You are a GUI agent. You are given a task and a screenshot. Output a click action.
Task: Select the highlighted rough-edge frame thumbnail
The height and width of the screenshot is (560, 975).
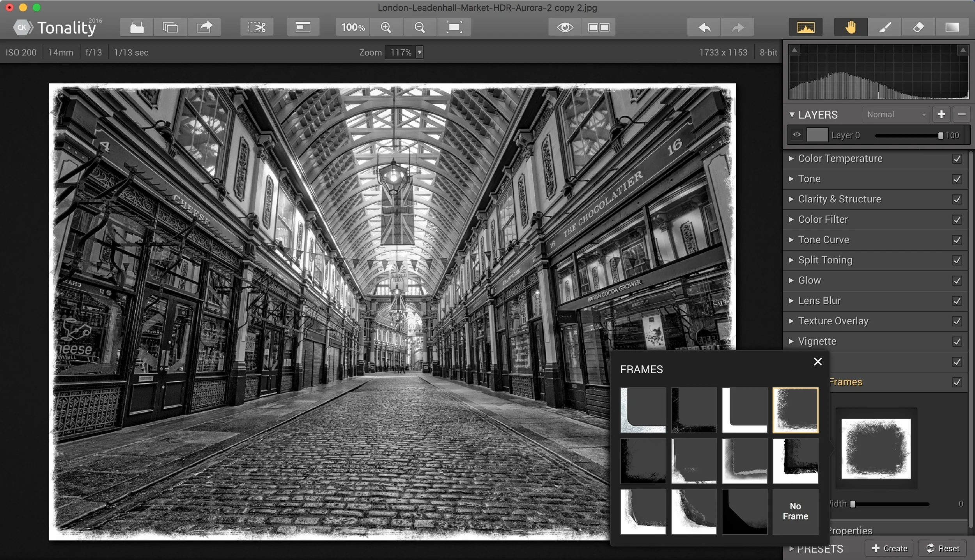pyautogui.click(x=795, y=410)
